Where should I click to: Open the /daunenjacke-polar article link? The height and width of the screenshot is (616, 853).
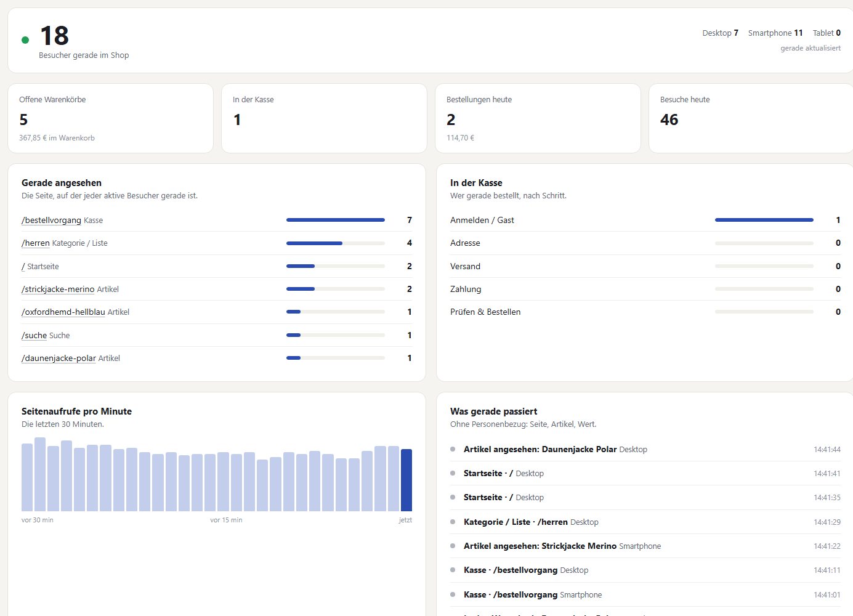[59, 359]
